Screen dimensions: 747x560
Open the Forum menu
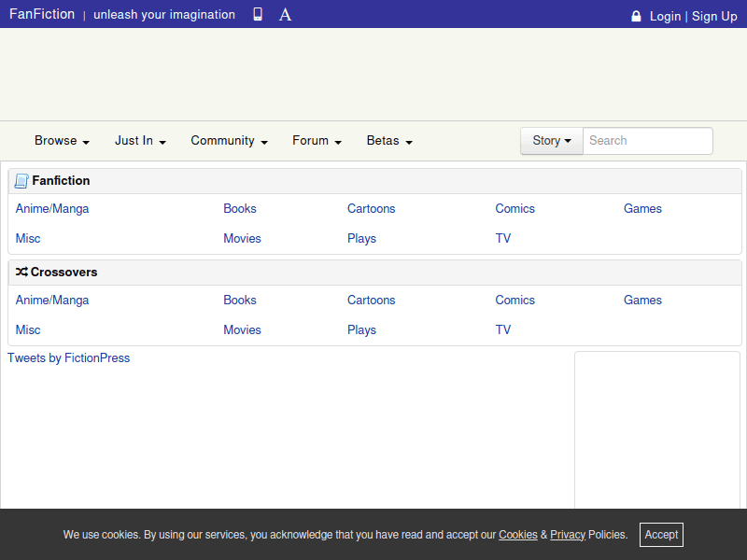(x=317, y=141)
